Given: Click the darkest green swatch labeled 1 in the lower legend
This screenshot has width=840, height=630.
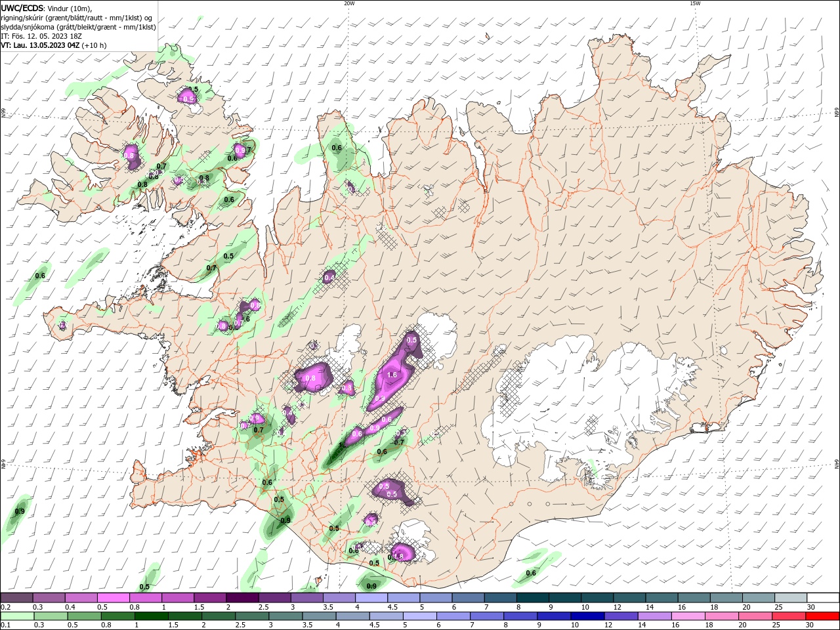Looking at the screenshot, I should click(x=152, y=616).
